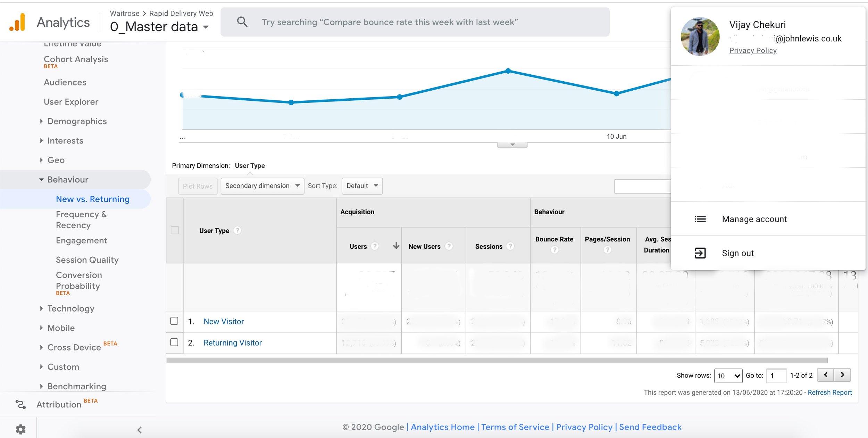Click the help icon under Pages/Session

[x=607, y=249]
